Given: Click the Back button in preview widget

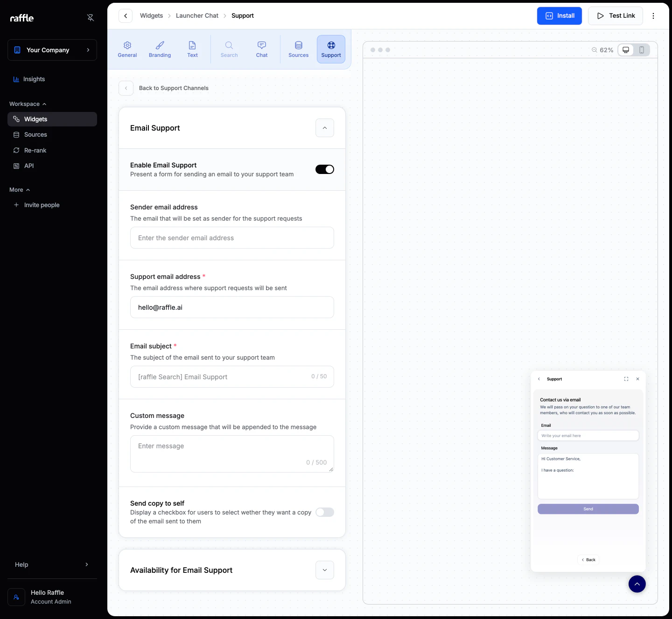Looking at the screenshot, I should [588, 560].
